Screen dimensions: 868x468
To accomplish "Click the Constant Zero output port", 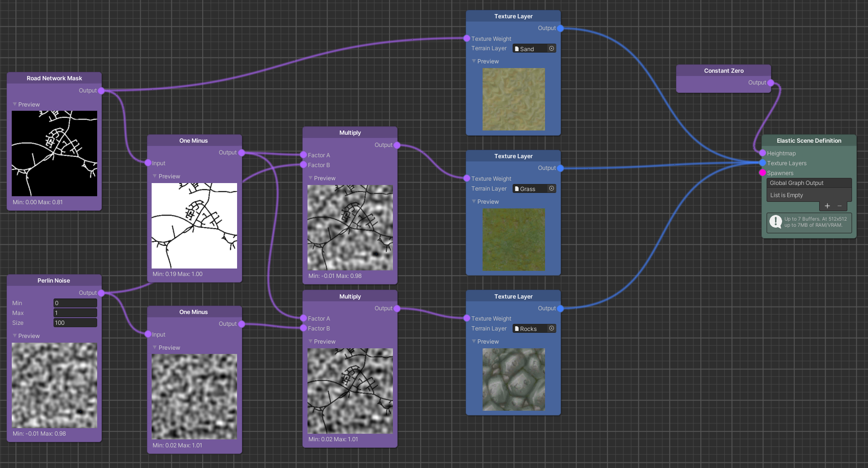I will coord(770,83).
